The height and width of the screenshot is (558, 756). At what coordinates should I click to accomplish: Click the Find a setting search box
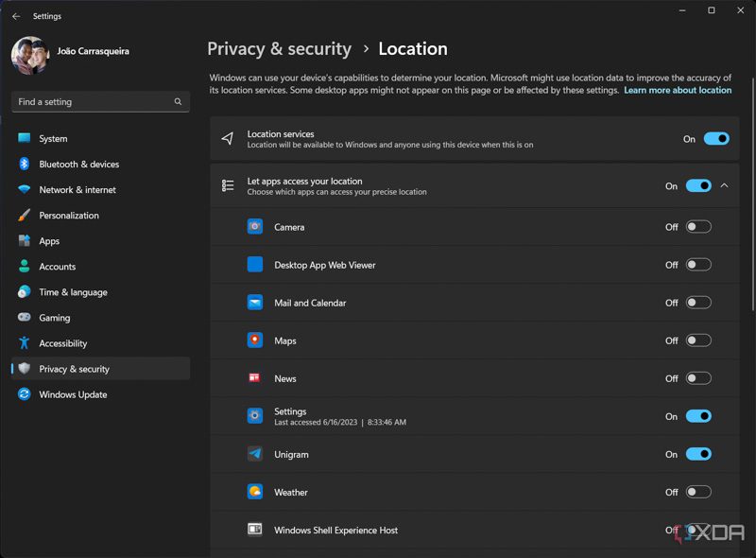click(100, 102)
